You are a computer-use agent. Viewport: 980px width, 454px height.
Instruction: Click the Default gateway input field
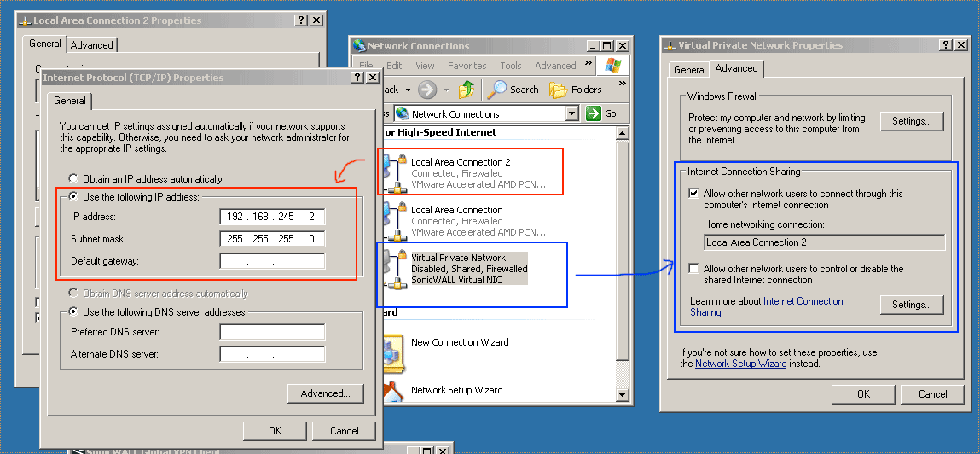pos(271,261)
